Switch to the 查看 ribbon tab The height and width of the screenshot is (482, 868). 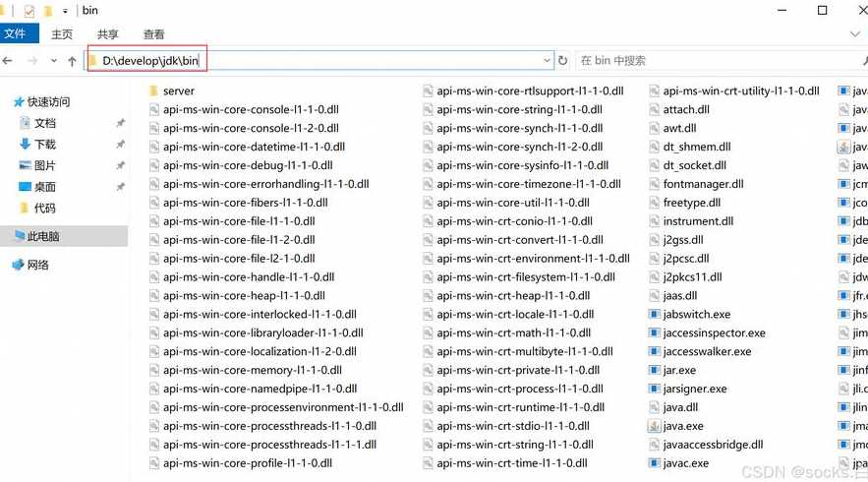click(153, 34)
